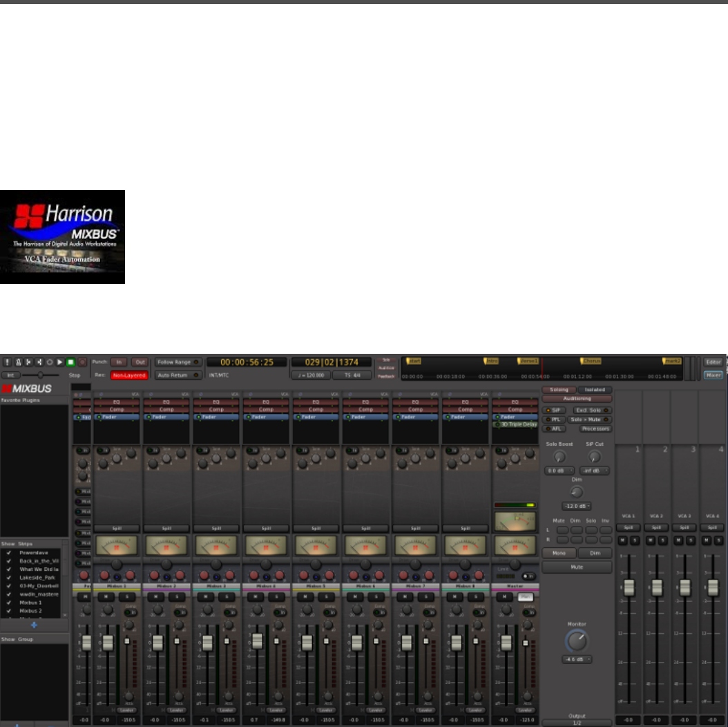728x727 pixels.
Task: Click the SiP Cut knob
Action: pos(594,457)
